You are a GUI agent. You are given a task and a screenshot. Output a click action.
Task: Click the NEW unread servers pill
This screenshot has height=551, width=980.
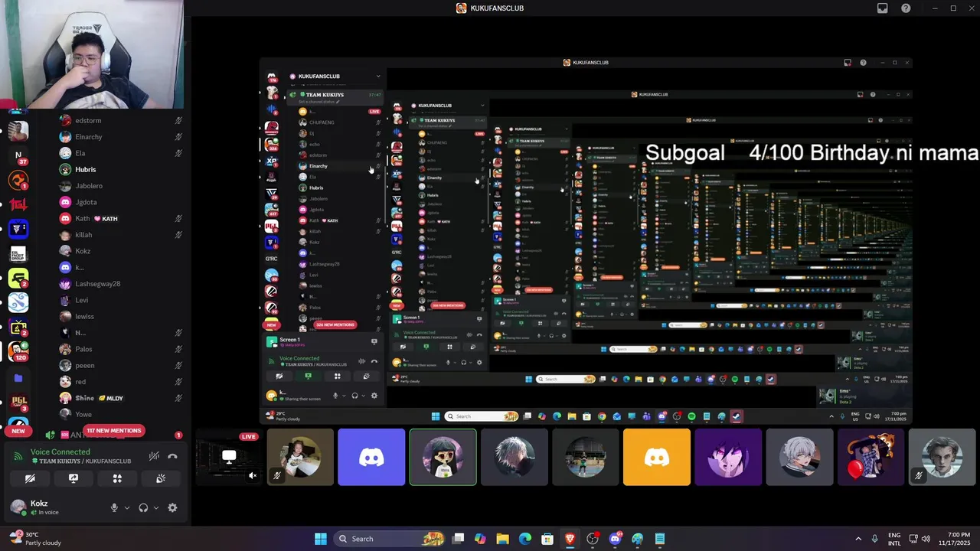18,431
